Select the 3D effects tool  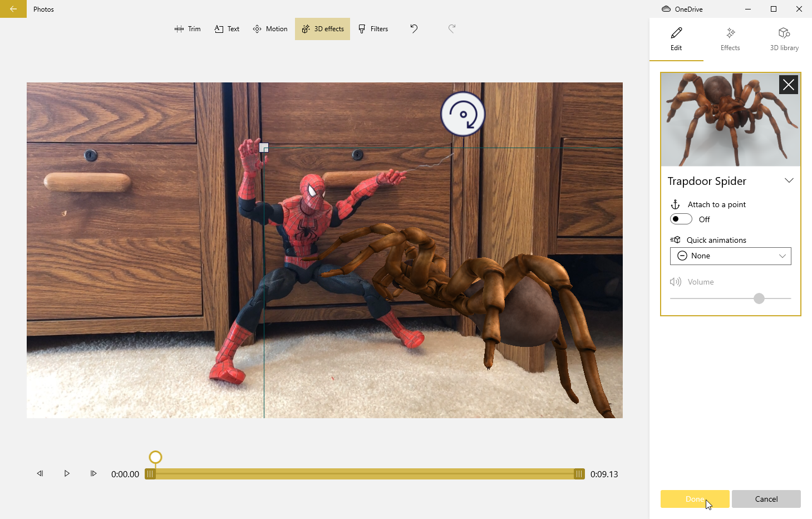coord(322,29)
